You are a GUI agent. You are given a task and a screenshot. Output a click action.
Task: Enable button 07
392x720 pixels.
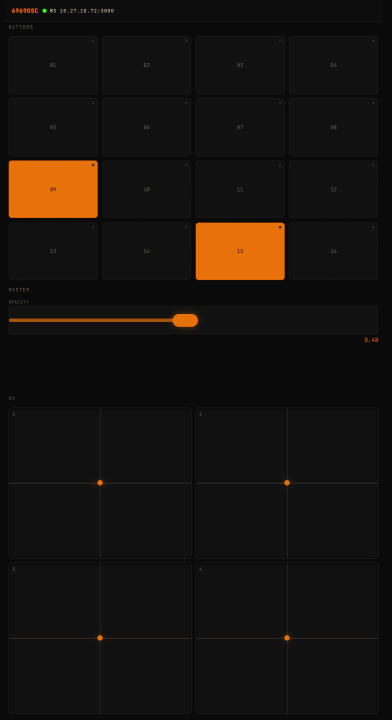(240, 127)
